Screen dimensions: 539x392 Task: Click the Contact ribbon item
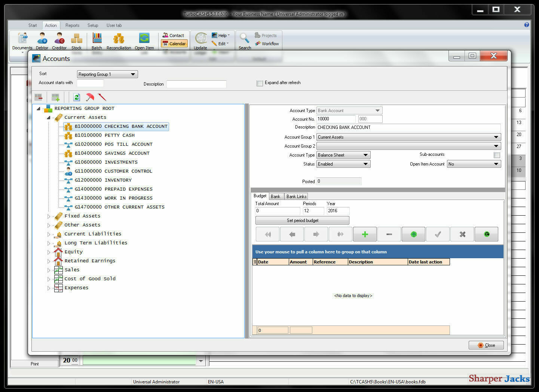(174, 36)
